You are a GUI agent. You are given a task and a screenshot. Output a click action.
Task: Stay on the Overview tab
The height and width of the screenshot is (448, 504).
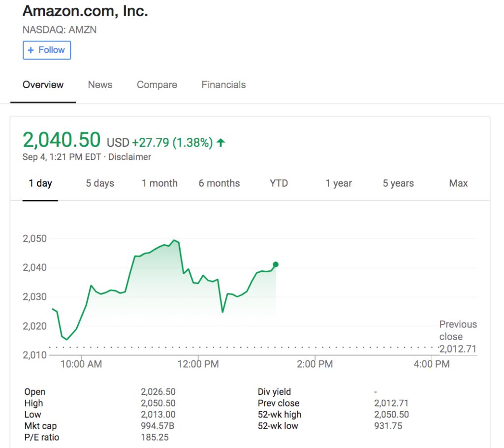(x=43, y=85)
